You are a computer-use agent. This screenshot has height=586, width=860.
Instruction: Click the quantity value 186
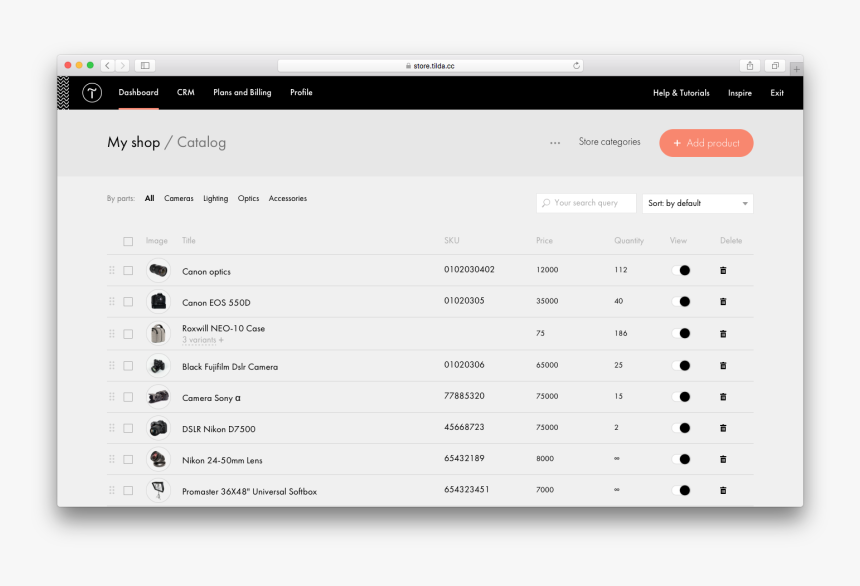tap(620, 333)
